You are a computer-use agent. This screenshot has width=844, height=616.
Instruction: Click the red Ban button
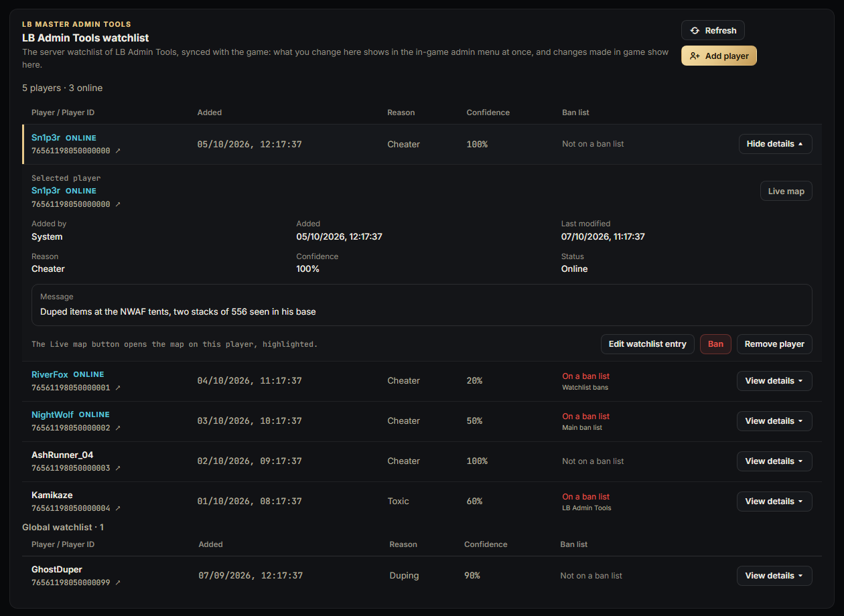coord(715,344)
